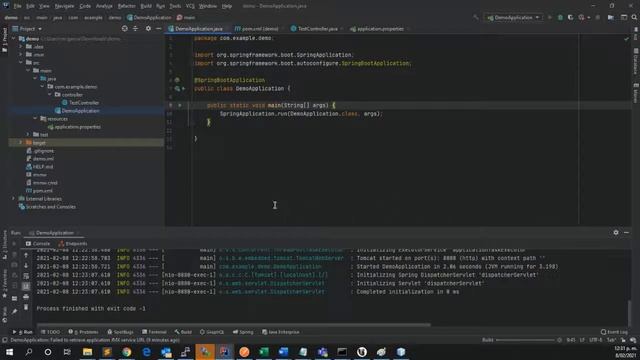
Task: Open the GraphQL tool window button
Action: (211, 332)
